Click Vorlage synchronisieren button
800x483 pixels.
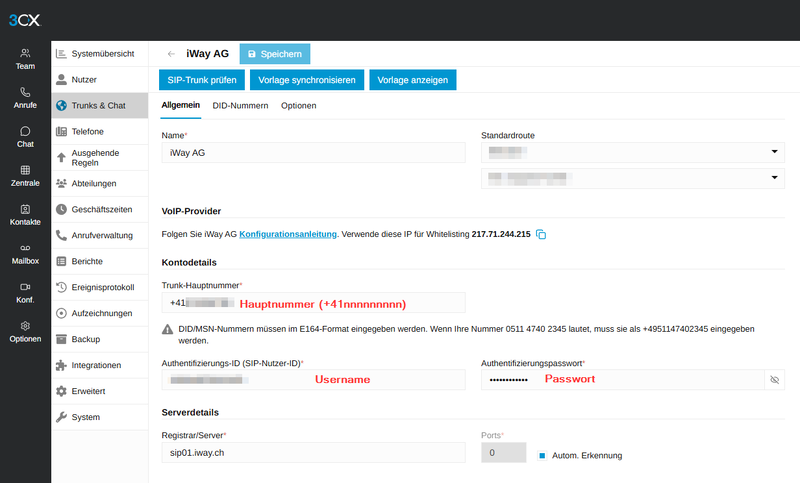point(307,80)
